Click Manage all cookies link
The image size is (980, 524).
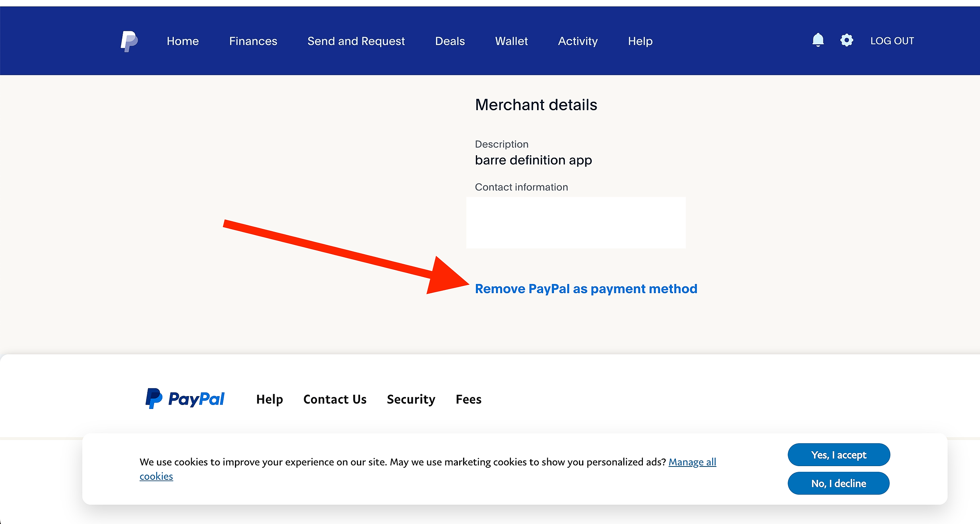pos(692,462)
